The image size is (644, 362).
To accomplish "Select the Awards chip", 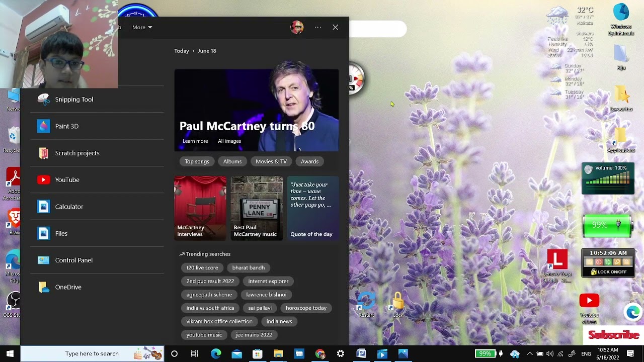I will pos(309,161).
